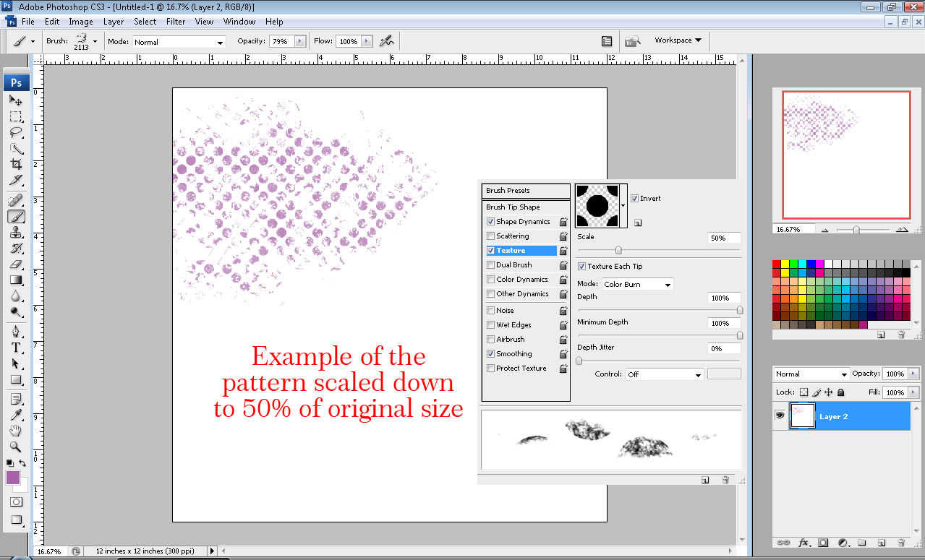Open the Layer menu

click(x=114, y=22)
